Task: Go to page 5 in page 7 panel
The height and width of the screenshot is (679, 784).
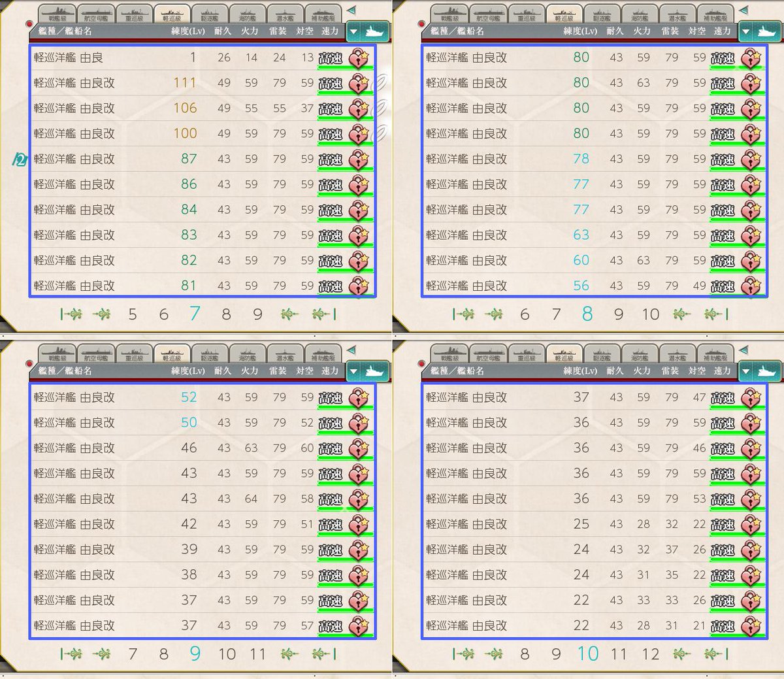Action: (133, 315)
